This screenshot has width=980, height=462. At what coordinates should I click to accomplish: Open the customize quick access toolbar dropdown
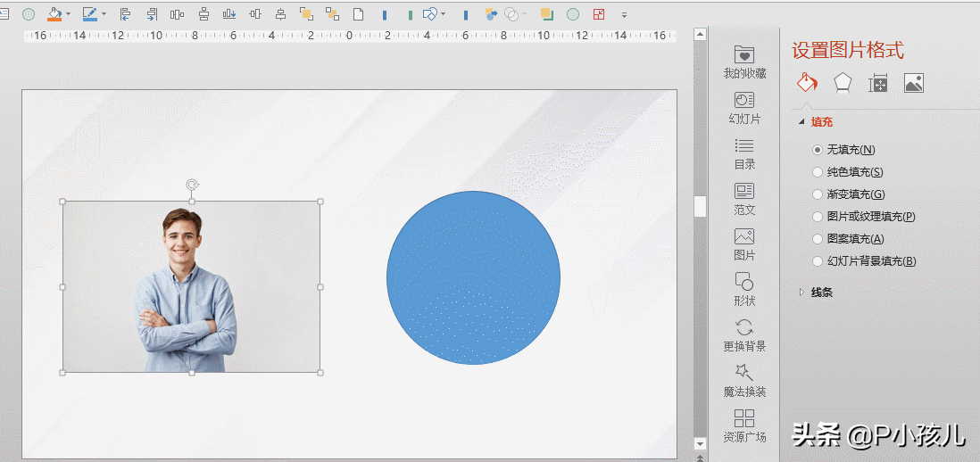(x=624, y=14)
